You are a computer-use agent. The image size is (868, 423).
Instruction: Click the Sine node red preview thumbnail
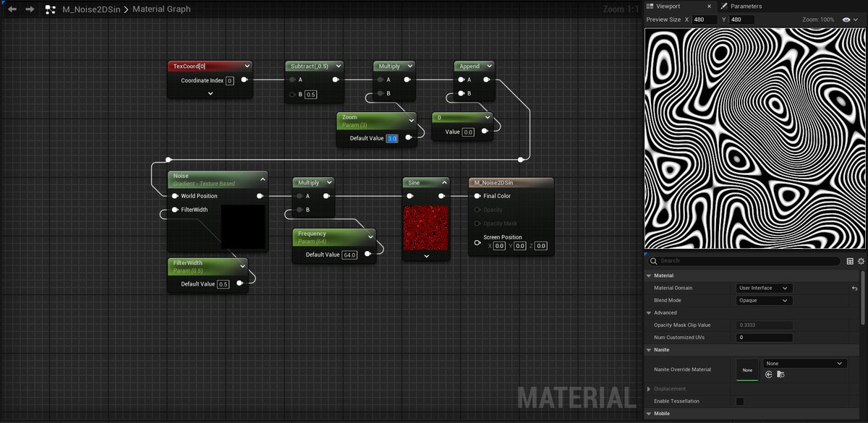coord(426,228)
